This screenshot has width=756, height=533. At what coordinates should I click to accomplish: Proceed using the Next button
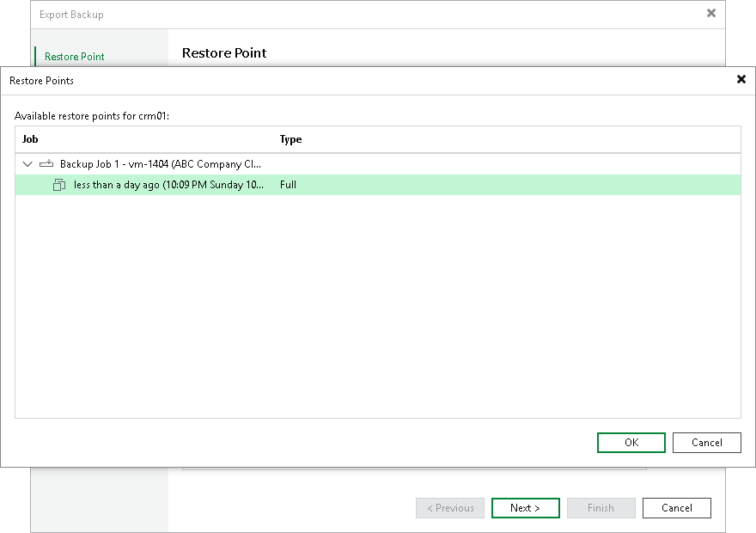click(525, 507)
